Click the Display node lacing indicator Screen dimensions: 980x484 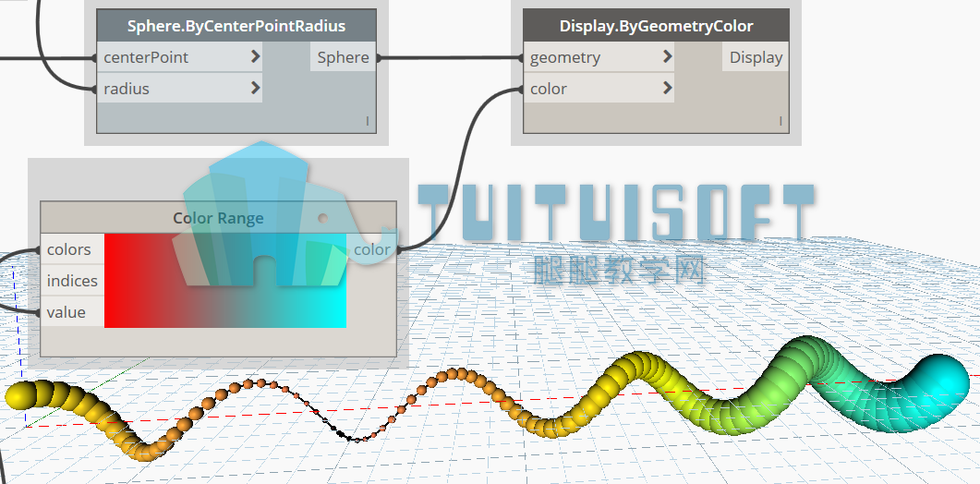point(780,121)
